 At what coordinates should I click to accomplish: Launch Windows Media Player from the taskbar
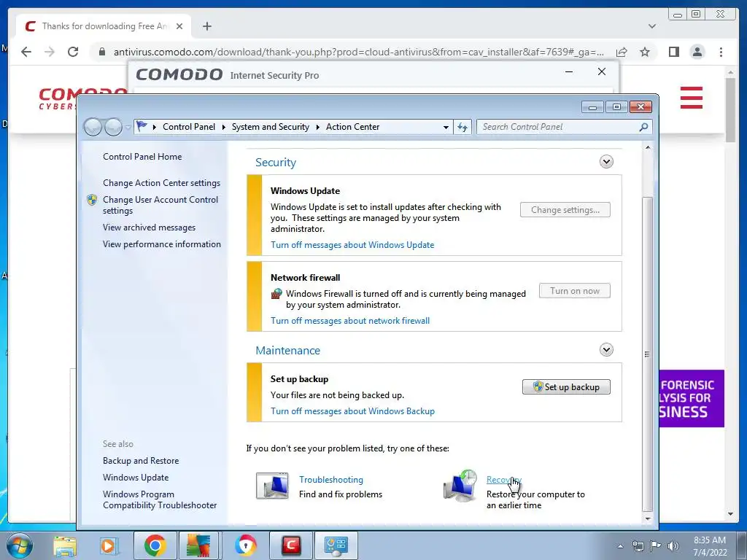pos(108,545)
